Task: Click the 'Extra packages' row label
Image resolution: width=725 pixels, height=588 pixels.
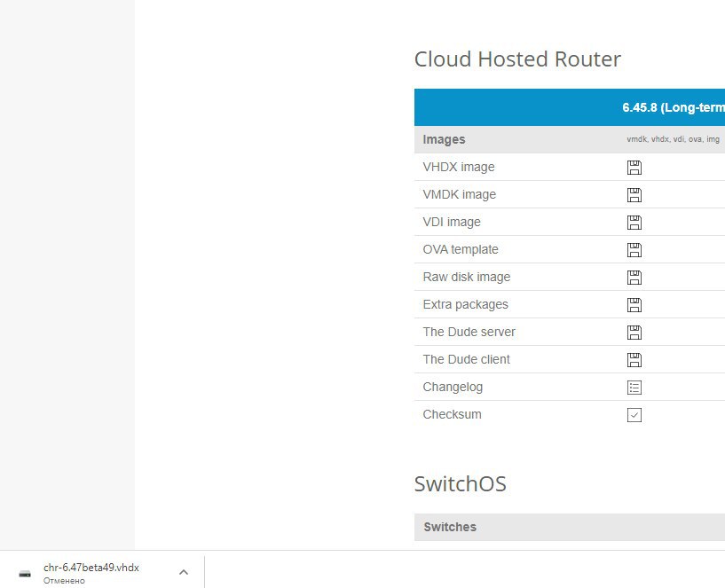Action: (x=465, y=304)
